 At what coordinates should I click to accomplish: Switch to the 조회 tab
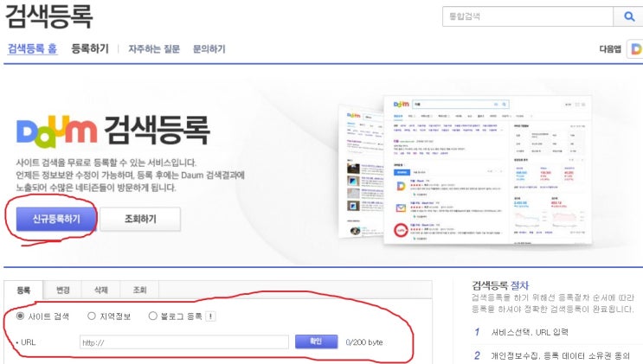139,291
